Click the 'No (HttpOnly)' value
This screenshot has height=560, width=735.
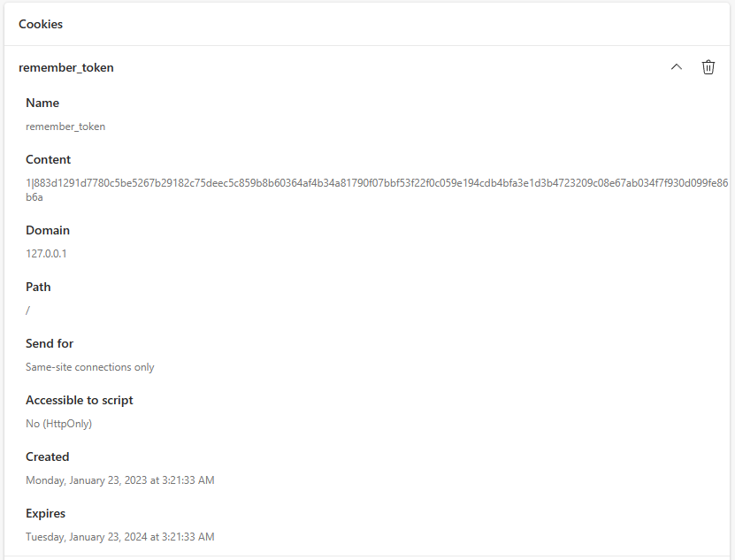[58, 424]
